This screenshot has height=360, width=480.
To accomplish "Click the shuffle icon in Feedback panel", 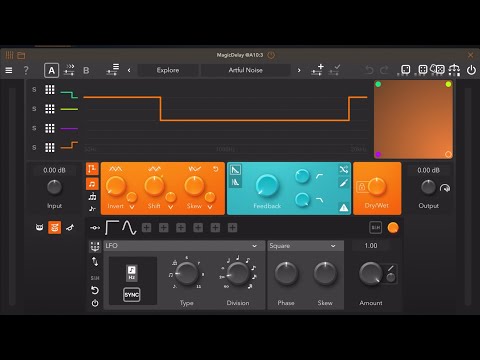I will (x=344, y=169).
